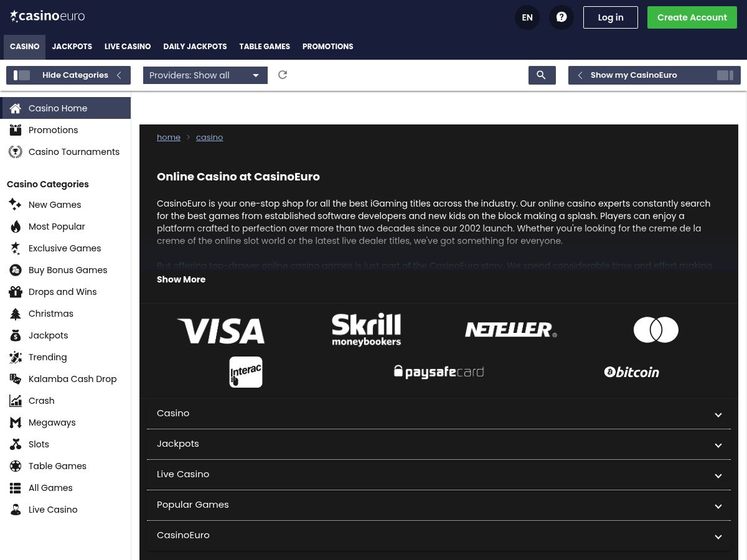Viewport: 747px width, 560px height.
Task: Click the Mastercard logo
Action: (656, 330)
